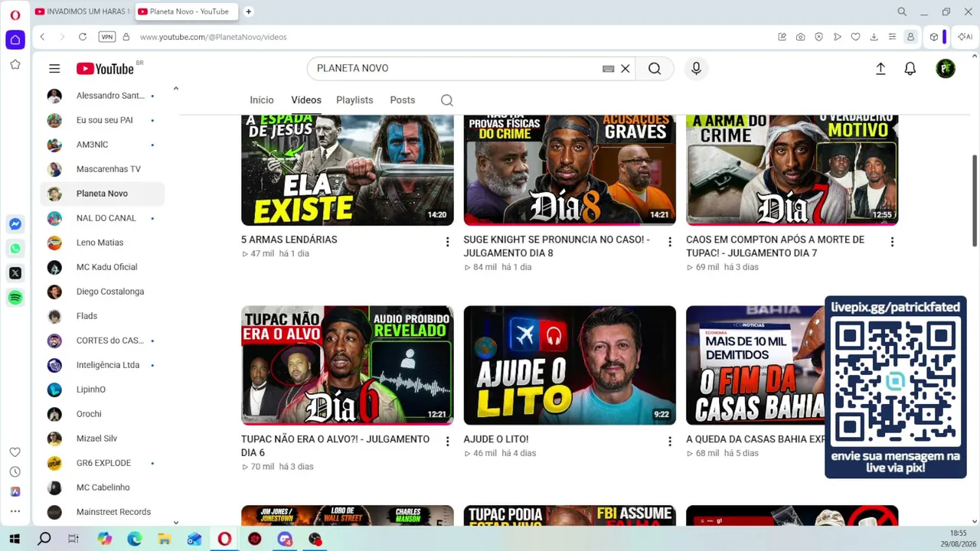Clear the YouTube search query
The width and height of the screenshot is (980, 551).
(x=626, y=68)
